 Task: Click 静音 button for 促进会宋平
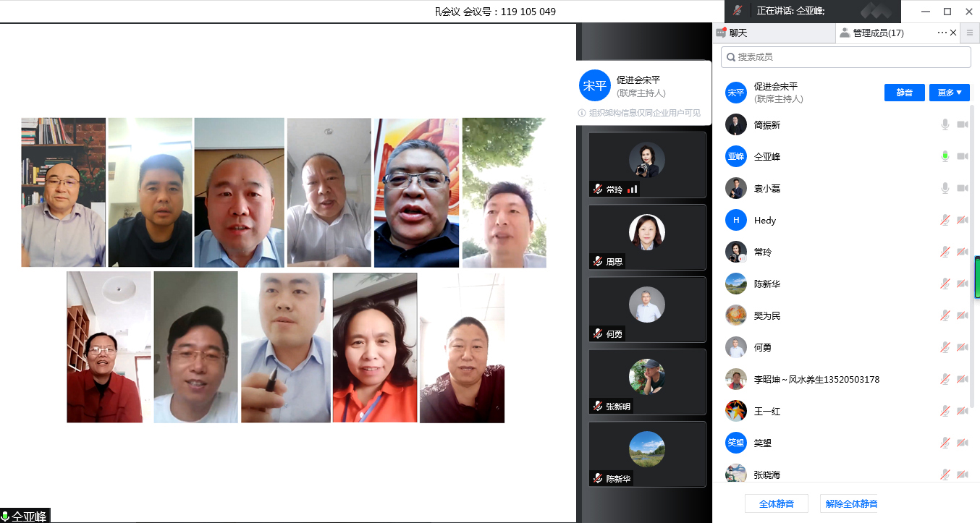904,93
